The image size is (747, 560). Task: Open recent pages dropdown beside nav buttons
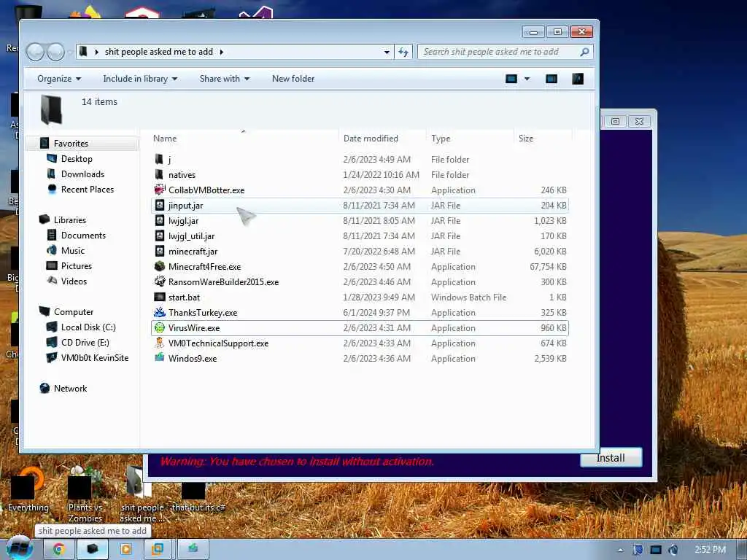tap(70, 52)
